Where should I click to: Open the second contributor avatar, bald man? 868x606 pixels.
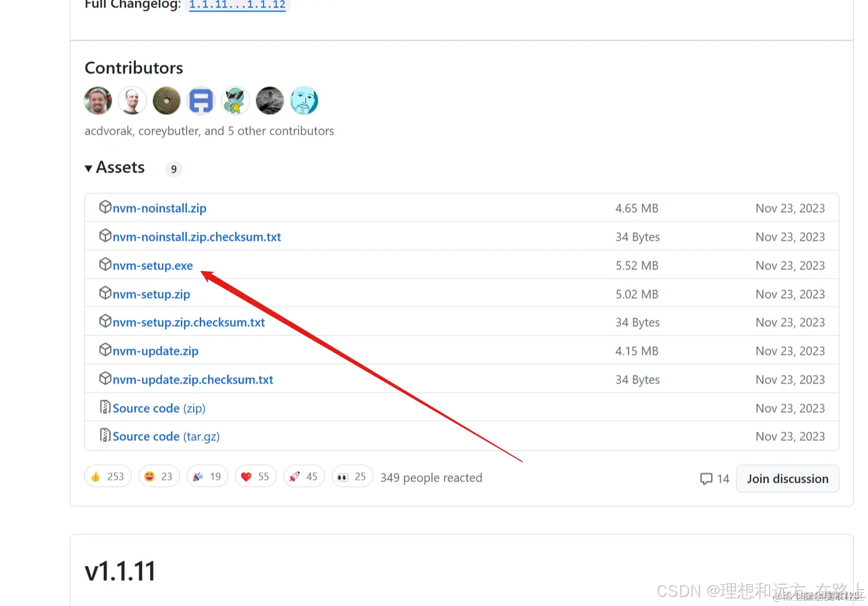point(132,101)
